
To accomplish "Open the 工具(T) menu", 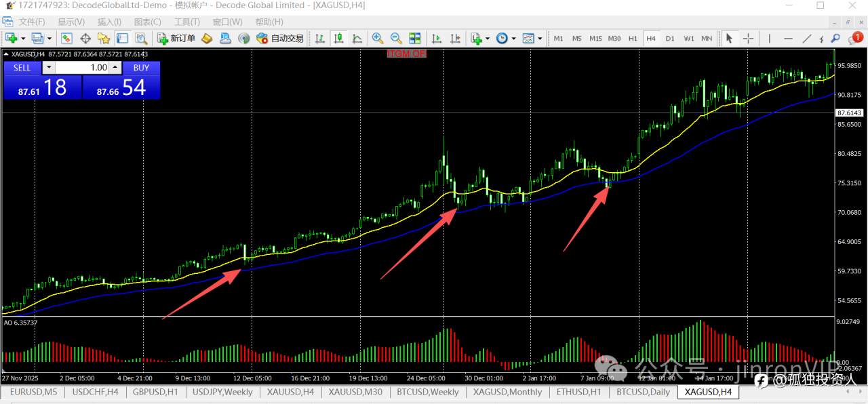I will coord(187,22).
